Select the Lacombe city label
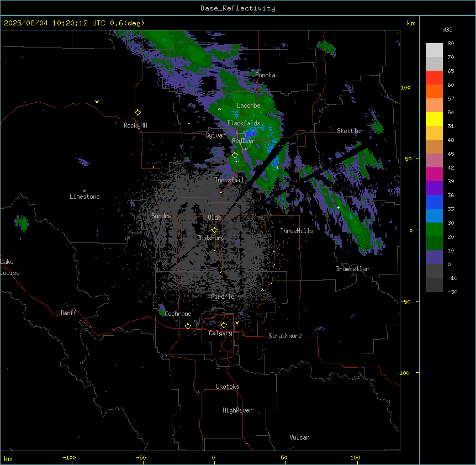The image size is (476, 465). 248,105
